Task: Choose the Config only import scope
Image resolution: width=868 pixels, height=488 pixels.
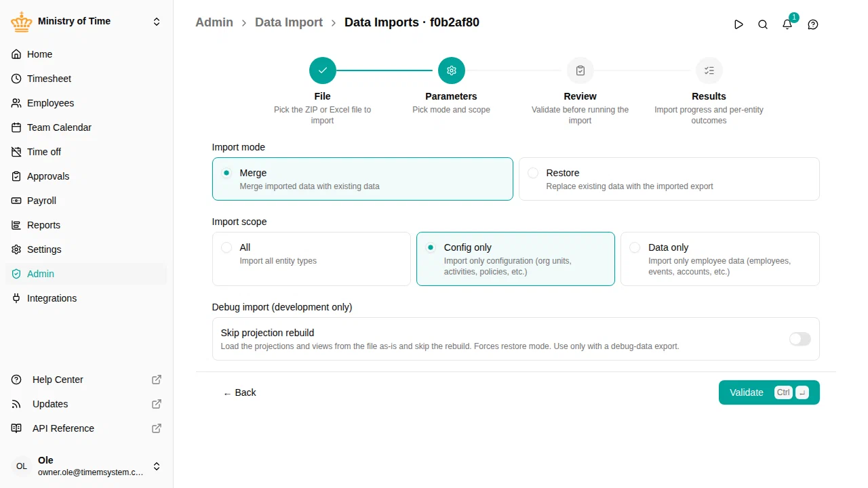Action: point(515,259)
